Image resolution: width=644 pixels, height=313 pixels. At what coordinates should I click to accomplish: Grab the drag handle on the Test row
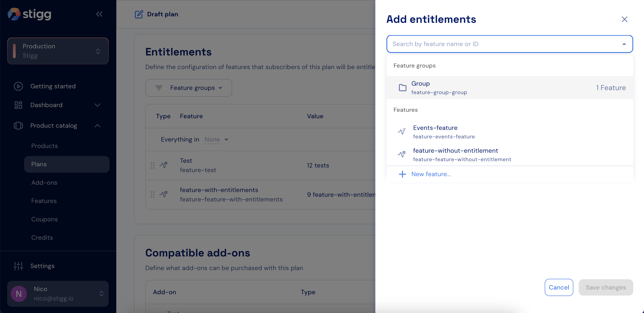(x=152, y=165)
